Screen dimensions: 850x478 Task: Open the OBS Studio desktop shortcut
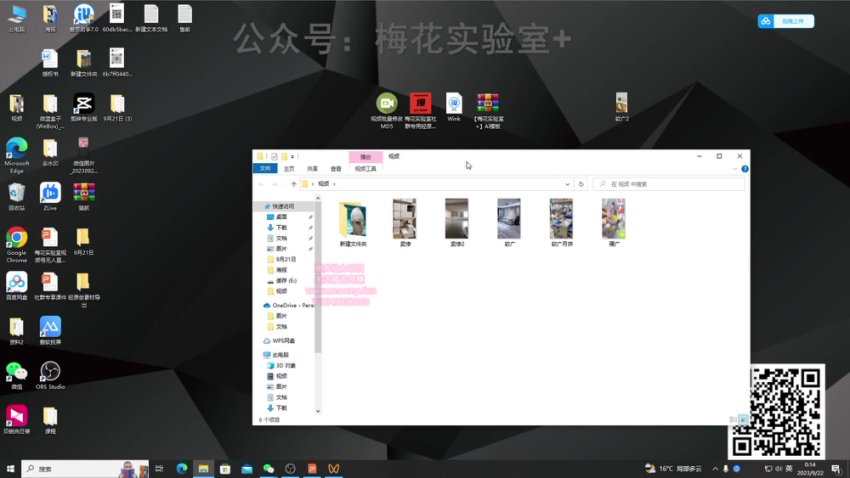[50, 371]
